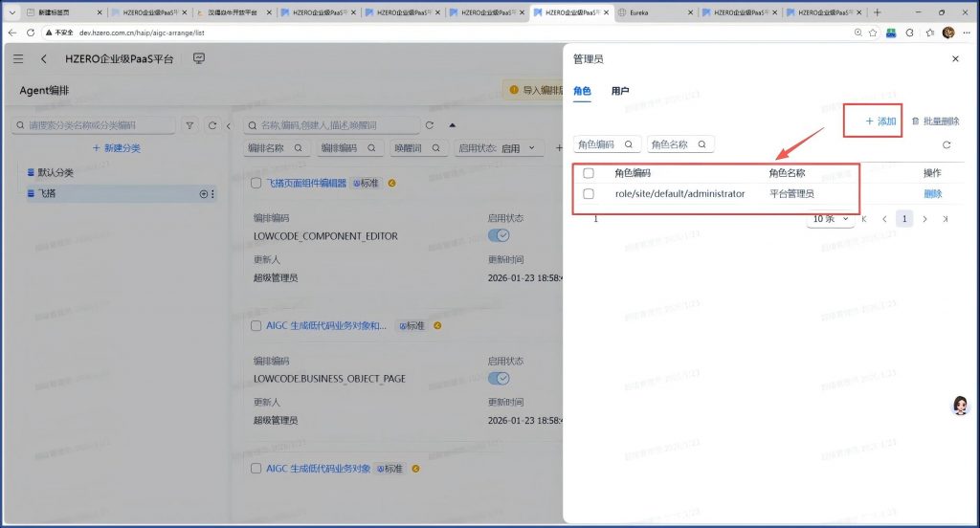Open the 10 条 page size dropdown

(830, 219)
